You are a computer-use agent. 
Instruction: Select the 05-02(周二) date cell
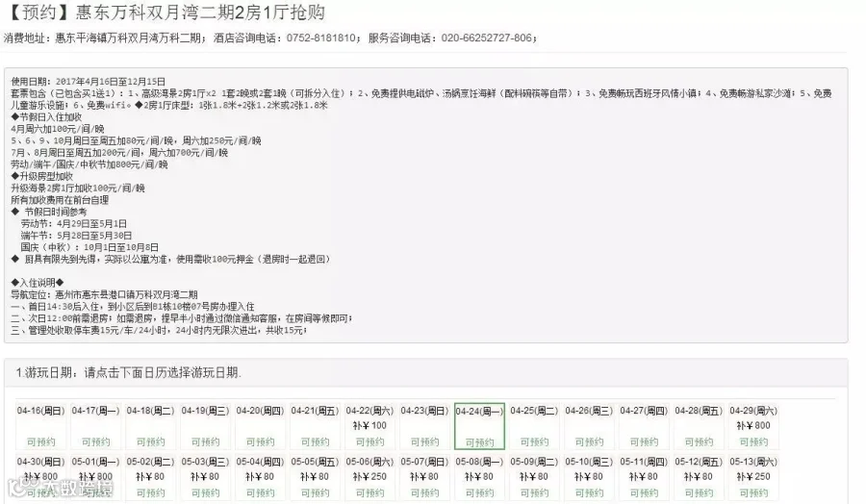(150, 477)
